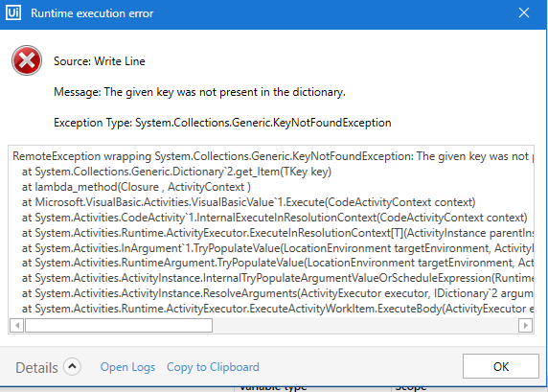Screen dimensions: 548x392
Task: Click the Source: Write Line text
Action: point(100,61)
